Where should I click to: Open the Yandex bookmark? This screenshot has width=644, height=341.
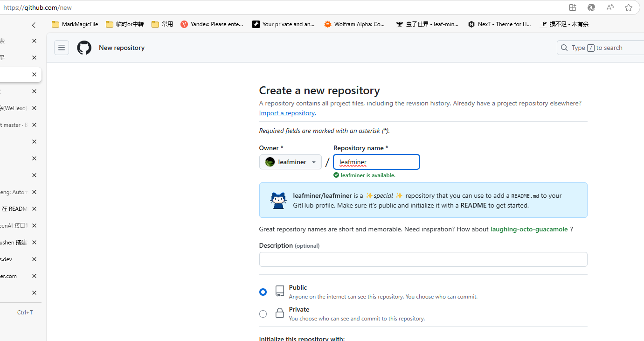(212, 24)
